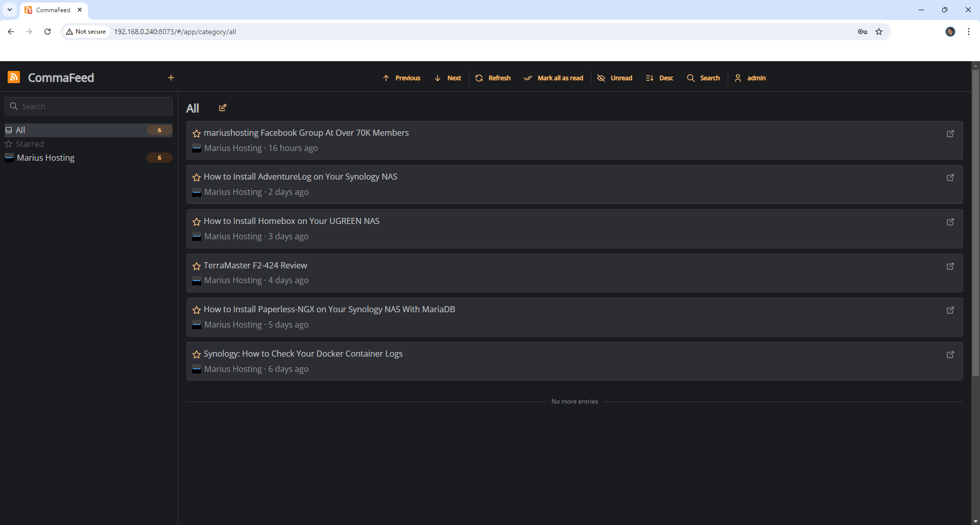The height and width of the screenshot is (525, 980).
Task: Open Synology Docker Container Logs article
Action: 303,354
